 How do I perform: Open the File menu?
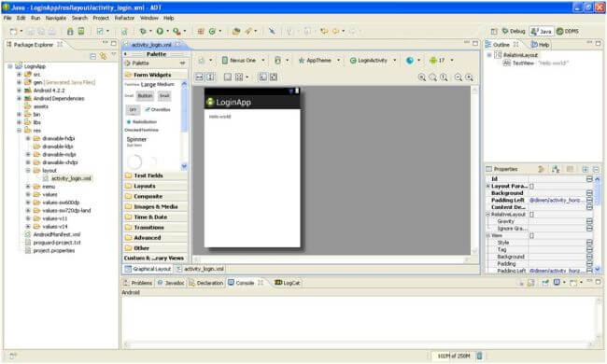click(7, 18)
